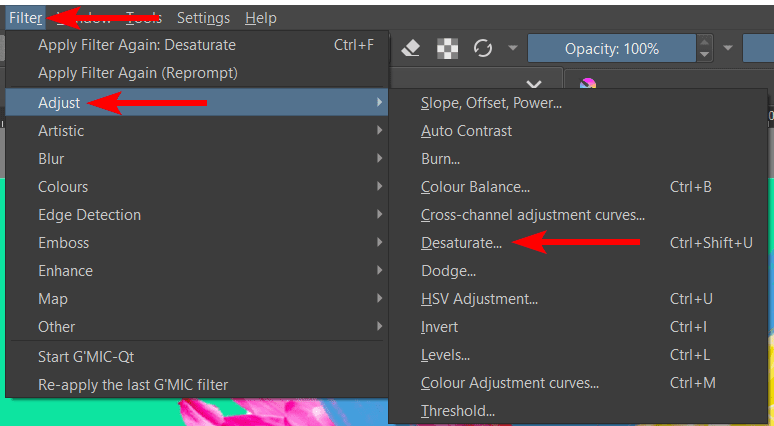Screen dimensions: 774x426
Task: Open the Help menu
Action: coord(261,17)
